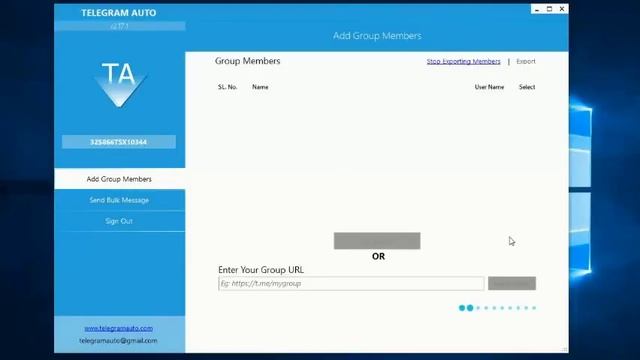Click the large gray button above OR

tap(377, 241)
